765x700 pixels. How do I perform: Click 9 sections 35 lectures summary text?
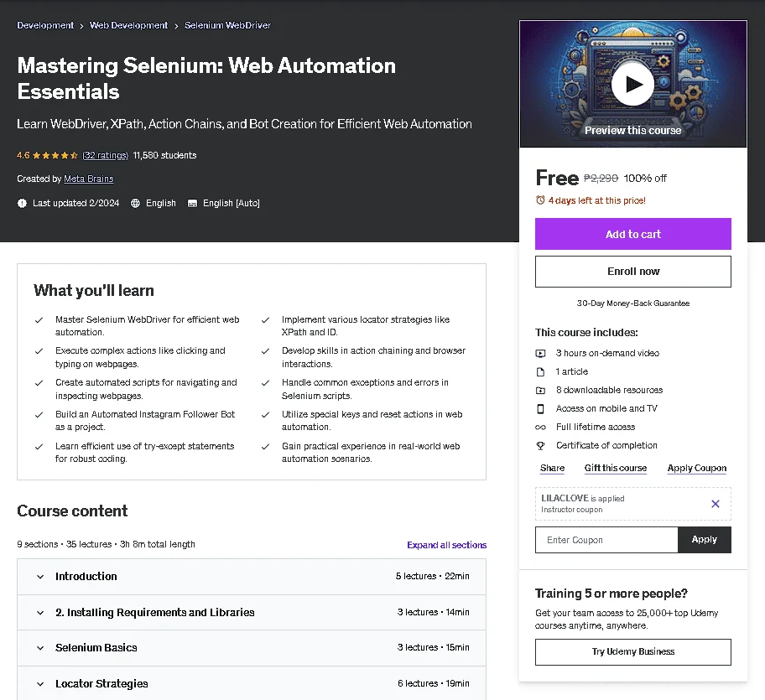tap(106, 545)
